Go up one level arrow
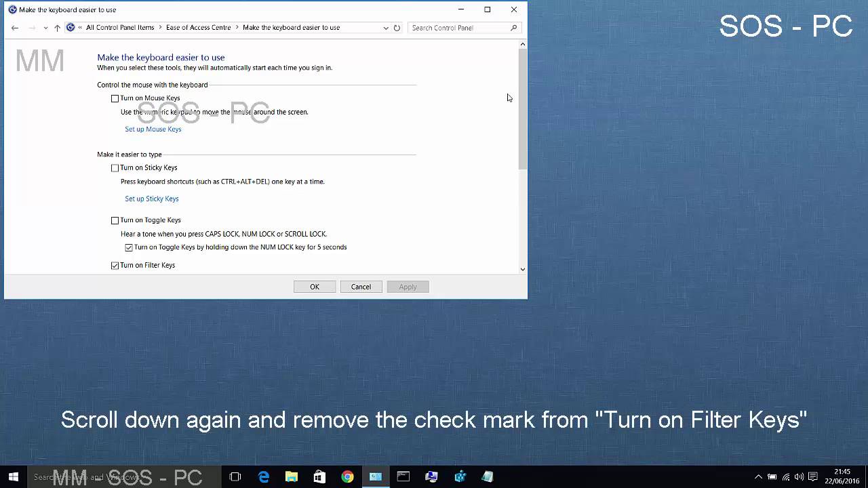868x488 pixels. pyautogui.click(x=57, y=28)
